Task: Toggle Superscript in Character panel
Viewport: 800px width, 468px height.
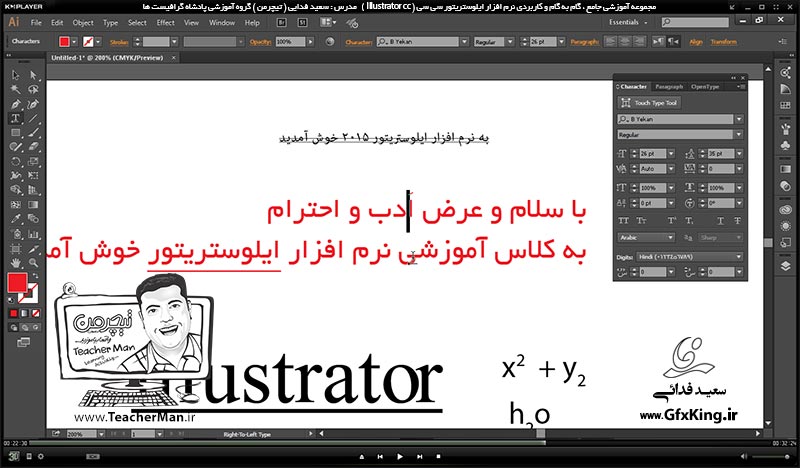Action: coord(672,220)
